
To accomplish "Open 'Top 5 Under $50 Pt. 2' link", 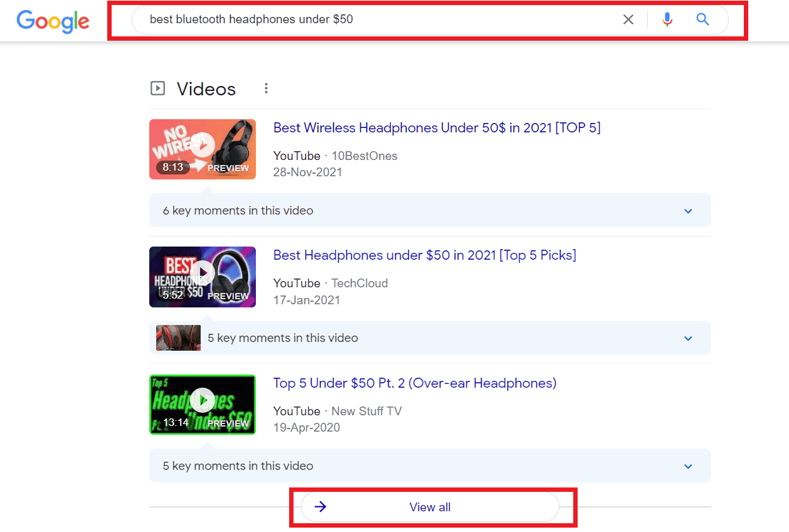I will point(415,383).
